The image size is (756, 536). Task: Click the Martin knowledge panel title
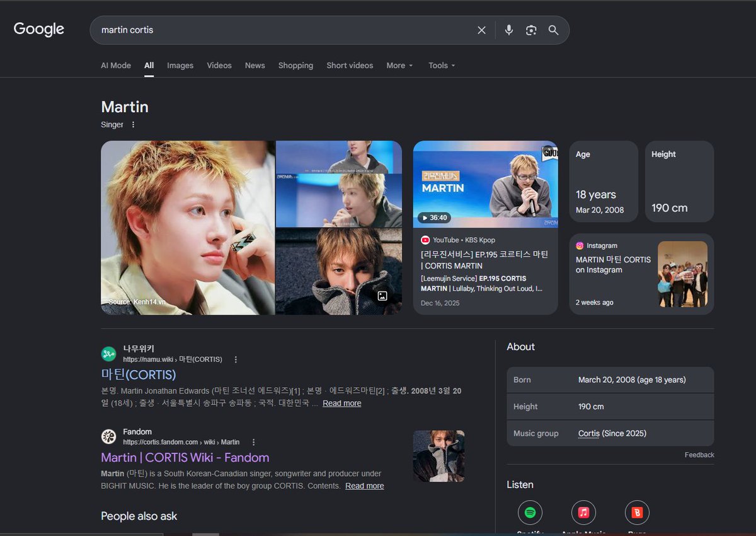tap(125, 107)
